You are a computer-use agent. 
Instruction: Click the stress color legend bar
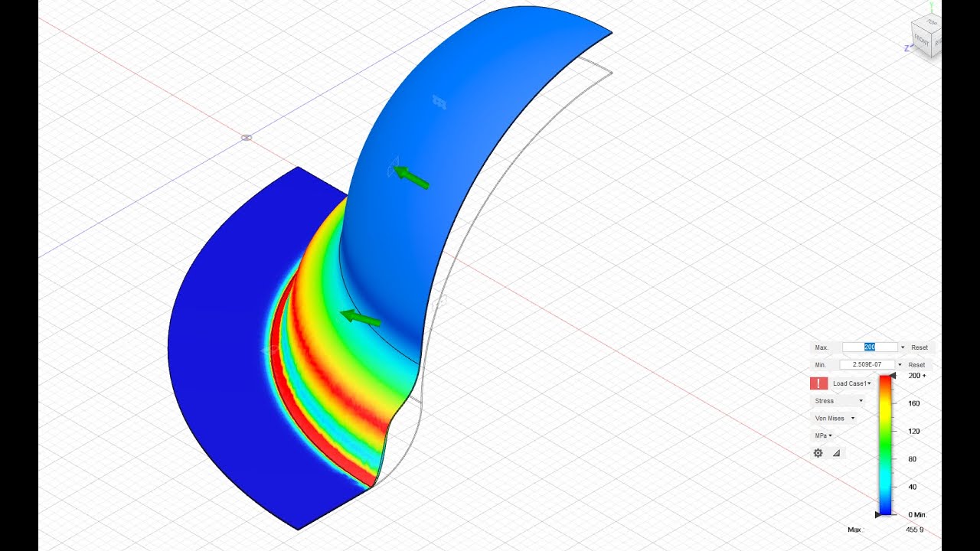(x=886, y=445)
